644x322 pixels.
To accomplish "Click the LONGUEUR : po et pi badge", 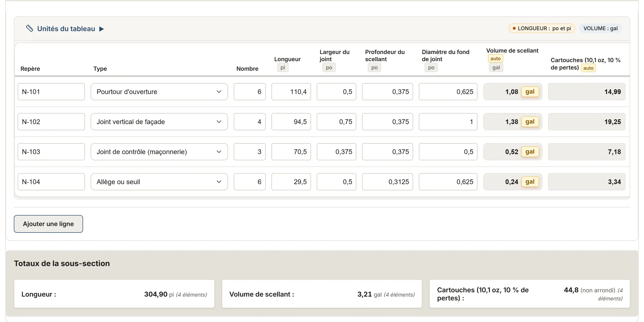I will tap(542, 28).
